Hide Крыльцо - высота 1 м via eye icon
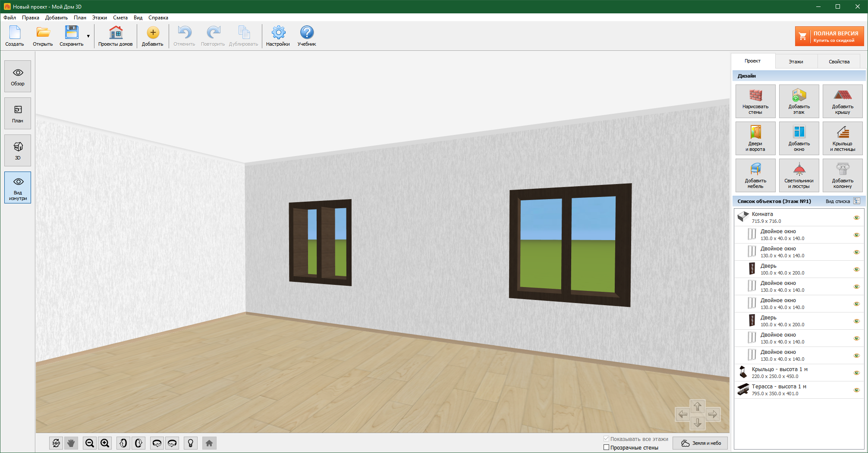 [857, 373]
